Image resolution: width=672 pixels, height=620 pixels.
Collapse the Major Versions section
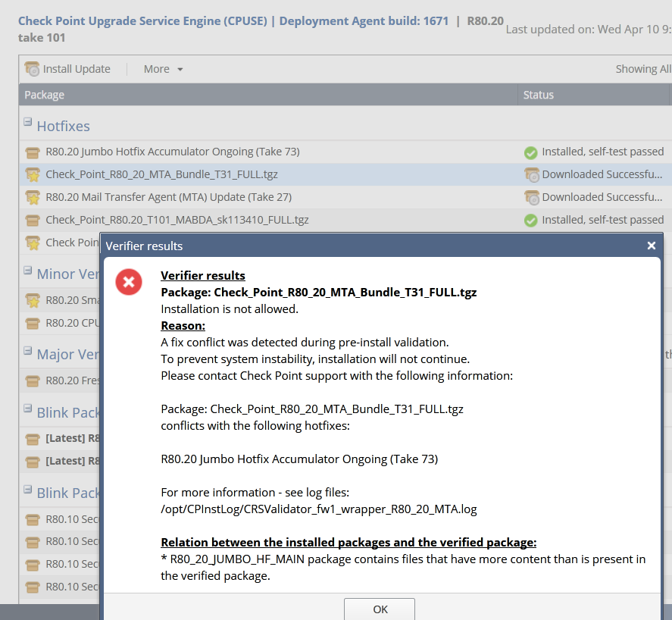click(x=27, y=351)
